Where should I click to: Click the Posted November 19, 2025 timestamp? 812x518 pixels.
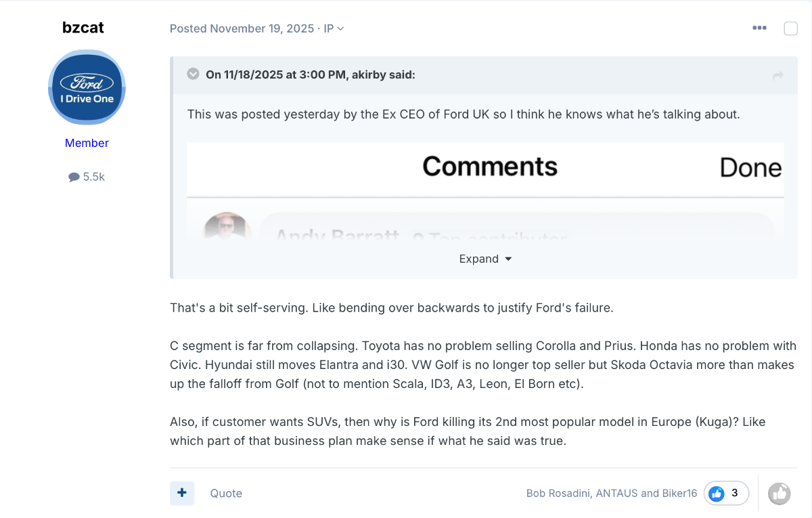pos(242,28)
